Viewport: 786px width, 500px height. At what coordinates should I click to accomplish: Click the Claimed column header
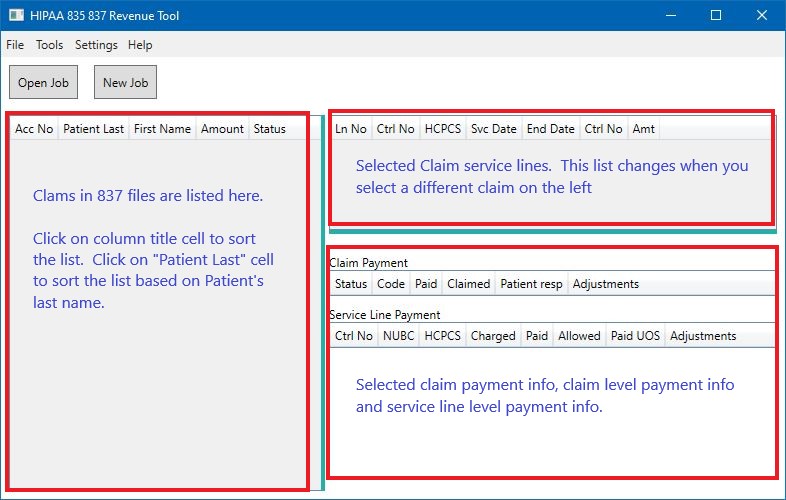tap(469, 284)
